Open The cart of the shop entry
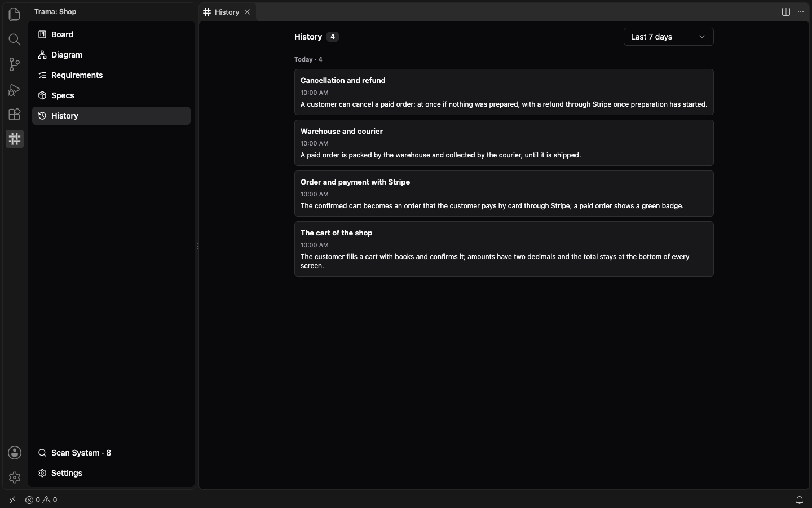This screenshot has width=812, height=508. click(504, 249)
